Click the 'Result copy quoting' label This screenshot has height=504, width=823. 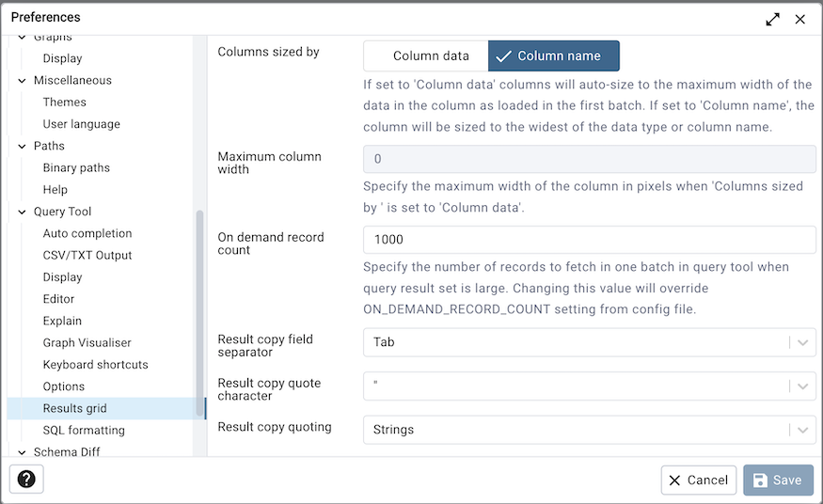275,427
